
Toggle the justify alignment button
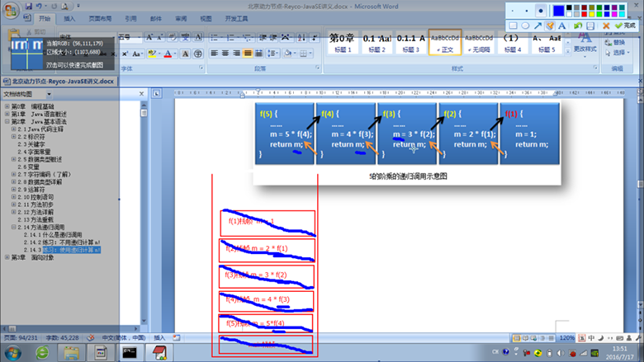247,54
